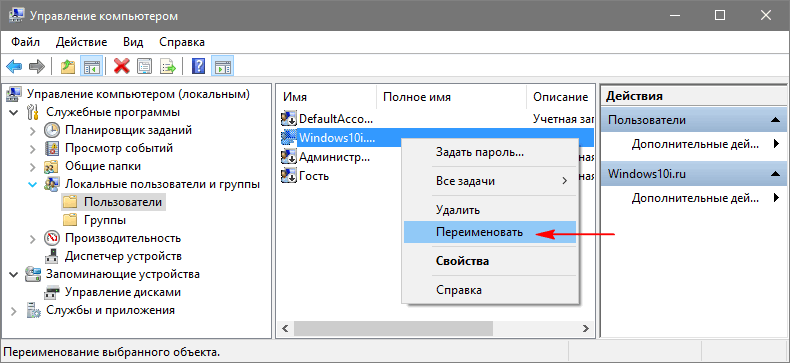Click the DefaultAccount user icon
The height and width of the screenshot is (363, 790).
pos(289,119)
